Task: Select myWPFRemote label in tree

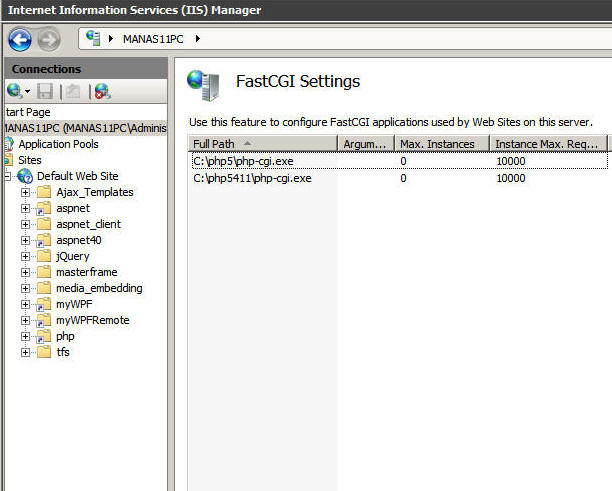Action: (x=93, y=320)
